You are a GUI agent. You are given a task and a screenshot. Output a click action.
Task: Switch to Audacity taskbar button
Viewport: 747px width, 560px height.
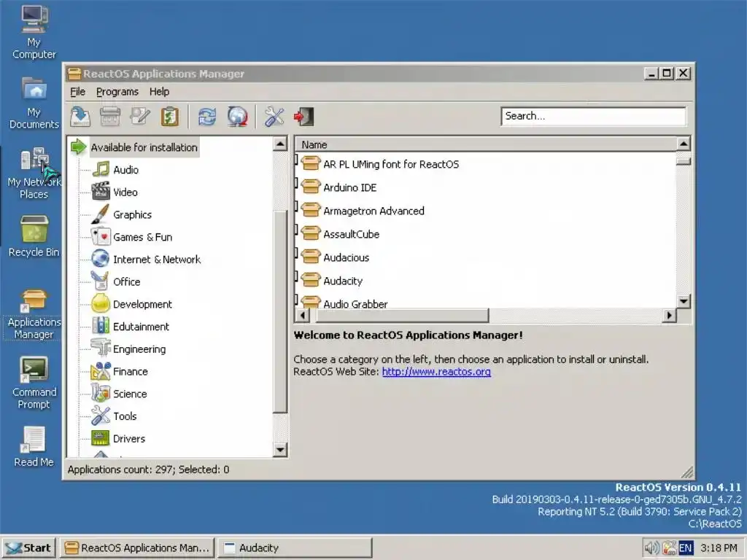click(x=295, y=548)
